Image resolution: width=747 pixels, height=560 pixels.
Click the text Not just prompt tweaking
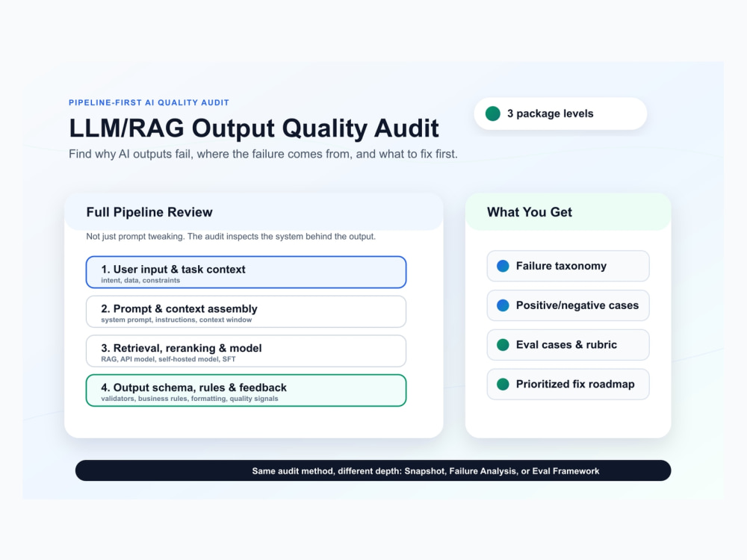pos(231,237)
